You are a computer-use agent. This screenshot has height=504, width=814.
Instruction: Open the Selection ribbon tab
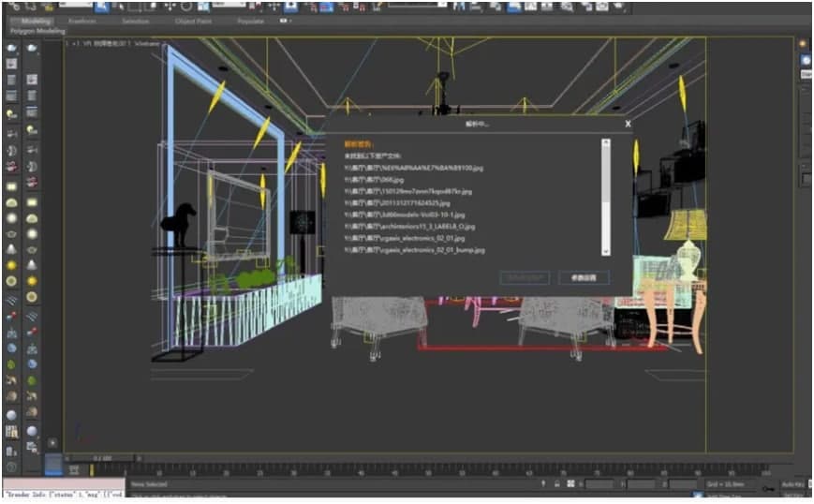135,20
